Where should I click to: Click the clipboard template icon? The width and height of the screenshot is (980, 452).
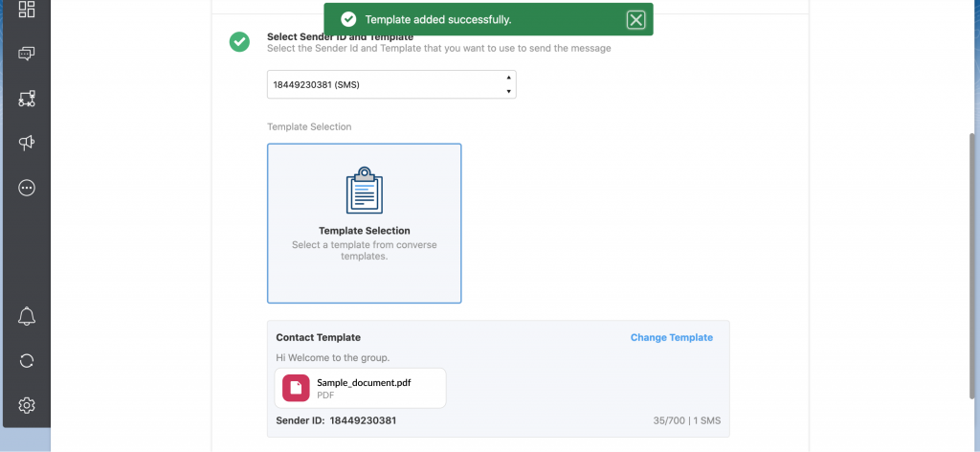pos(365,191)
